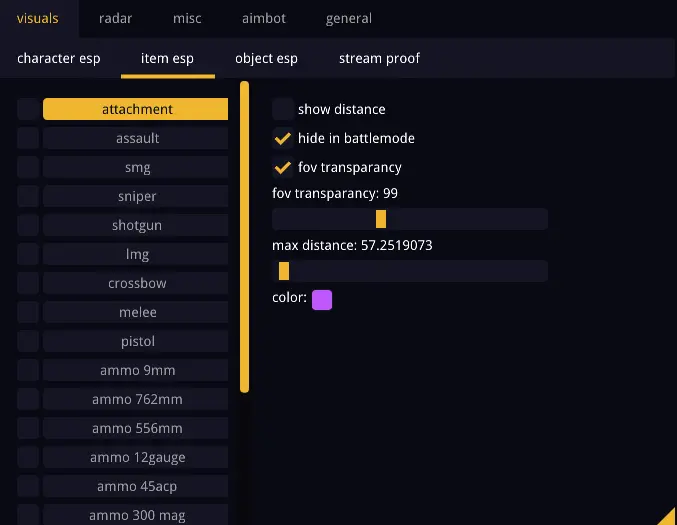Select the ammo 9mm category
The height and width of the screenshot is (525, 677).
click(x=137, y=370)
